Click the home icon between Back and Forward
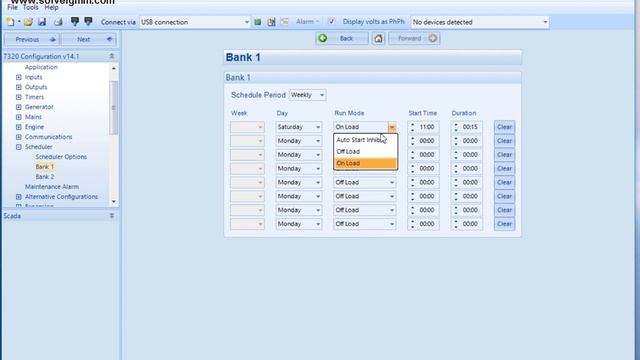Viewport: 640px width, 360px height. pos(378,38)
